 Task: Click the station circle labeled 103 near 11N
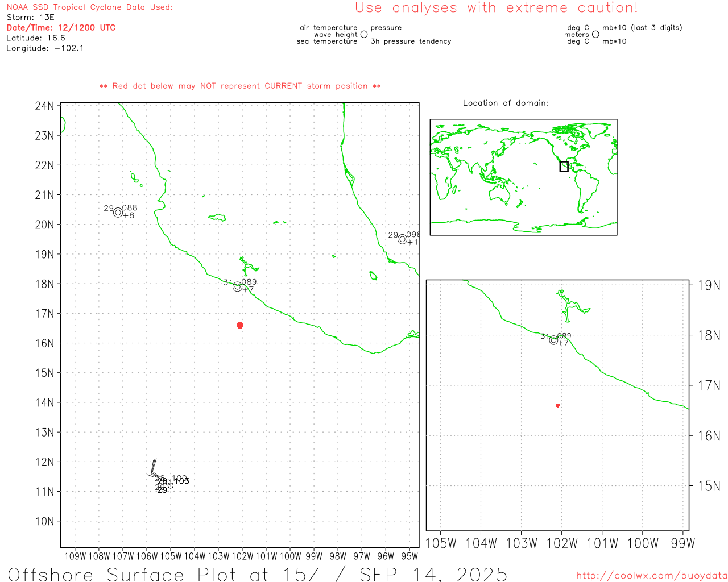[170, 485]
